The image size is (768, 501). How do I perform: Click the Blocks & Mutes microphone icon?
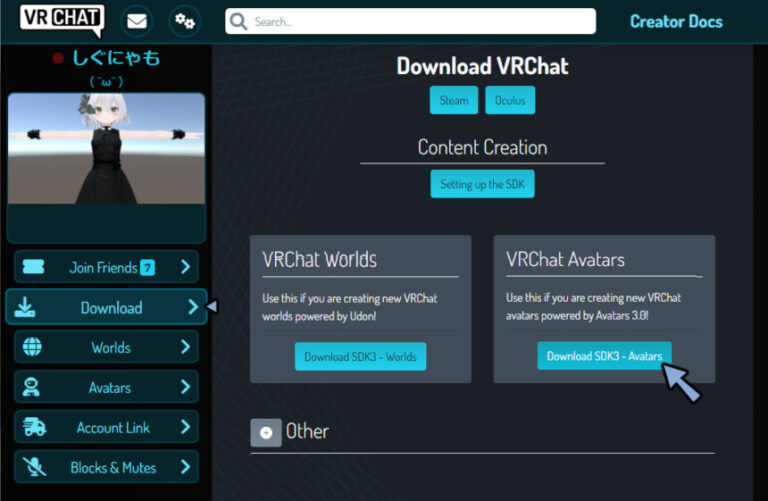pos(33,467)
